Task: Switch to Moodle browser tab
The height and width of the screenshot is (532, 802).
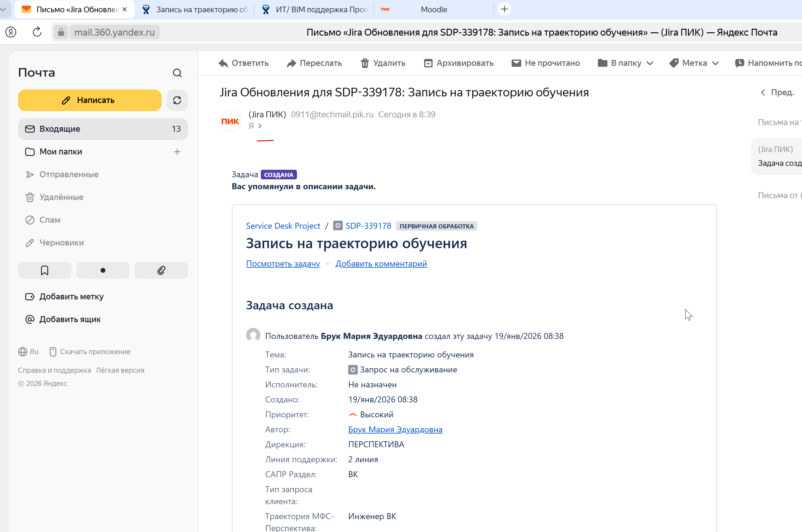Action: point(433,10)
